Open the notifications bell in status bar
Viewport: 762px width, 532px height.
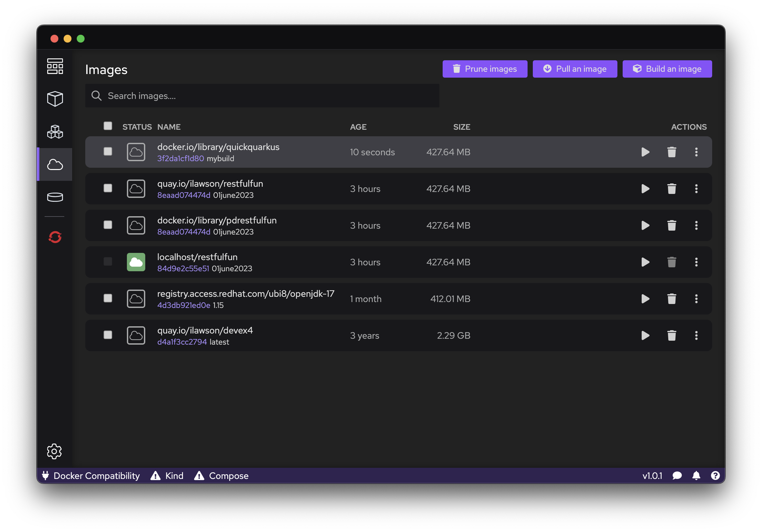click(x=696, y=476)
